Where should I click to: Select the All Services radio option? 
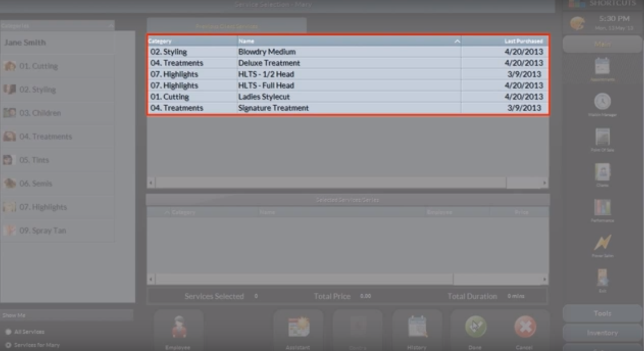point(9,332)
